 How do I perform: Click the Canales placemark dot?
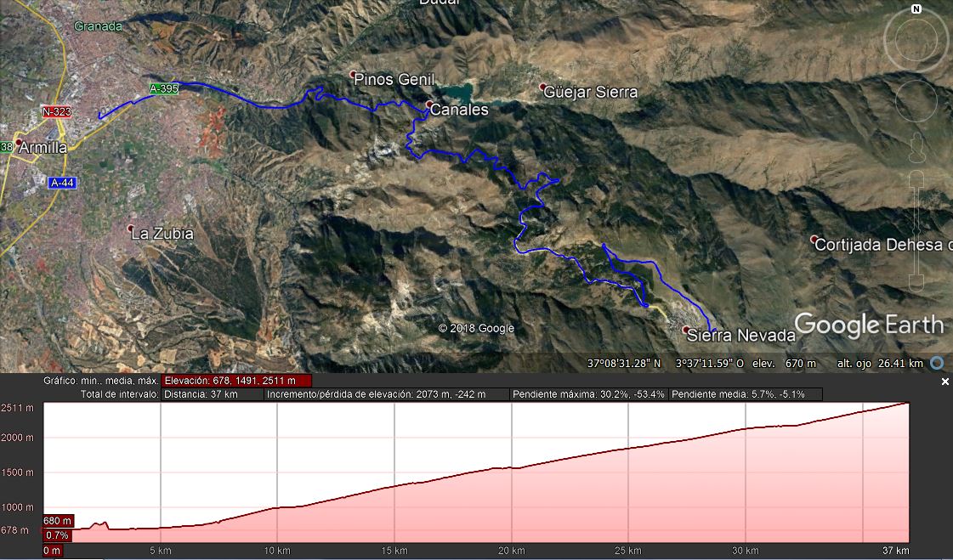[x=429, y=105]
